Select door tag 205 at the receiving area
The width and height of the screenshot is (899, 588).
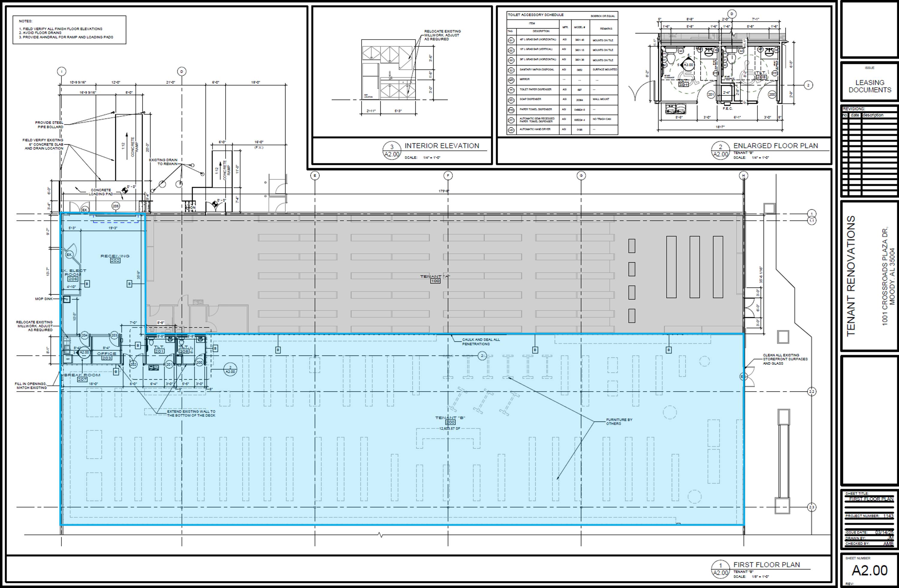click(x=116, y=206)
